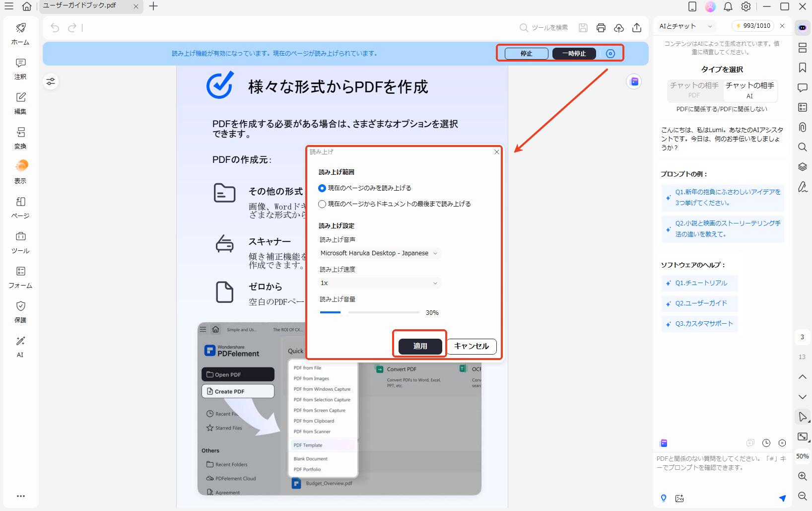The width and height of the screenshot is (812, 511).
Task: Click the 一時停止 pause button
Action: coord(574,54)
